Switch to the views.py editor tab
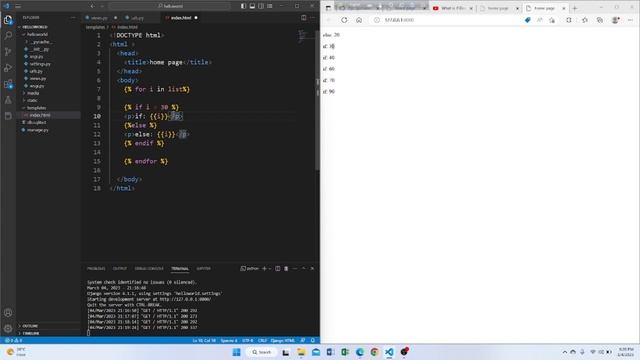 (101, 18)
